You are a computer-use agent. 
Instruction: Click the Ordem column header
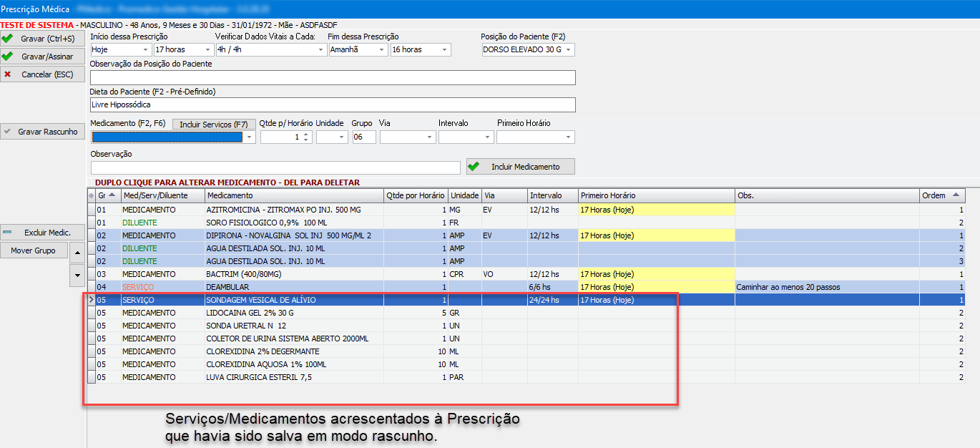[941, 195]
